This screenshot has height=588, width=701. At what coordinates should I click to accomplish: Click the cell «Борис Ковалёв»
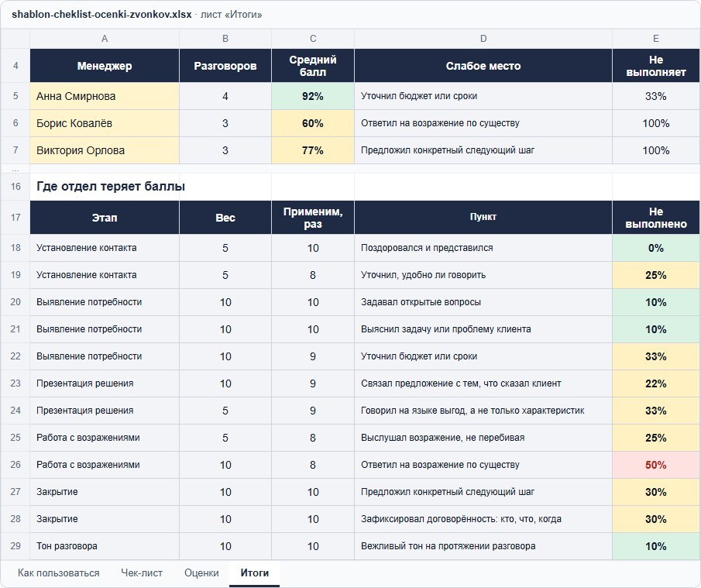105,123
